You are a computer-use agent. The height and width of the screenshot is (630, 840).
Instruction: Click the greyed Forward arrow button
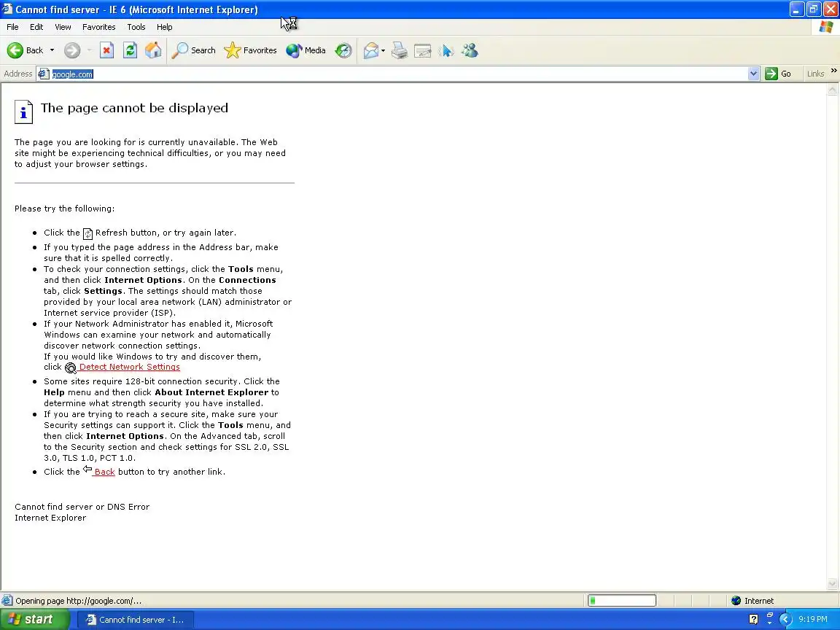pyautogui.click(x=71, y=50)
